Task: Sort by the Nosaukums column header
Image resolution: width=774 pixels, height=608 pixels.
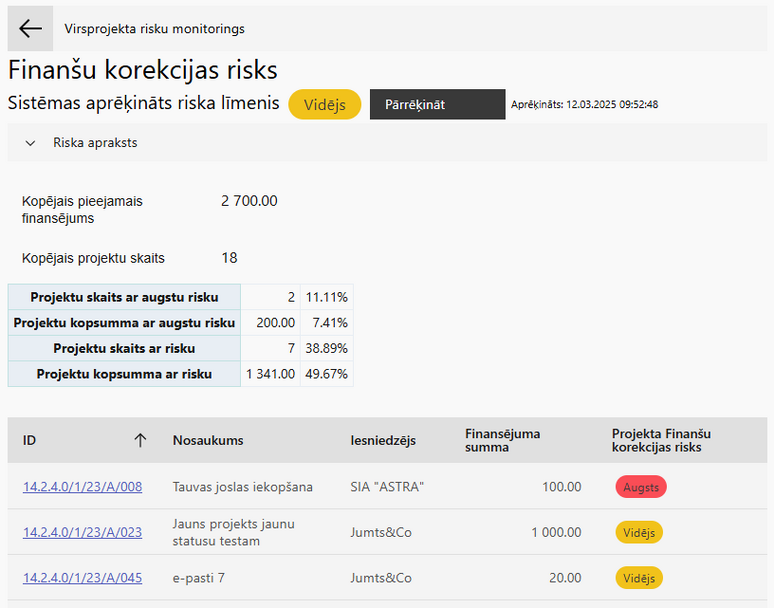Action: [x=208, y=440]
